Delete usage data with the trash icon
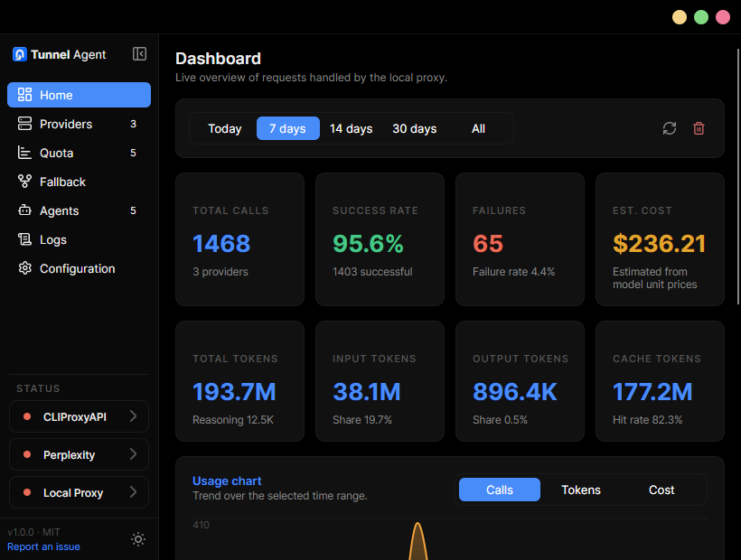The width and height of the screenshot is (741, 560). point(699,128)
